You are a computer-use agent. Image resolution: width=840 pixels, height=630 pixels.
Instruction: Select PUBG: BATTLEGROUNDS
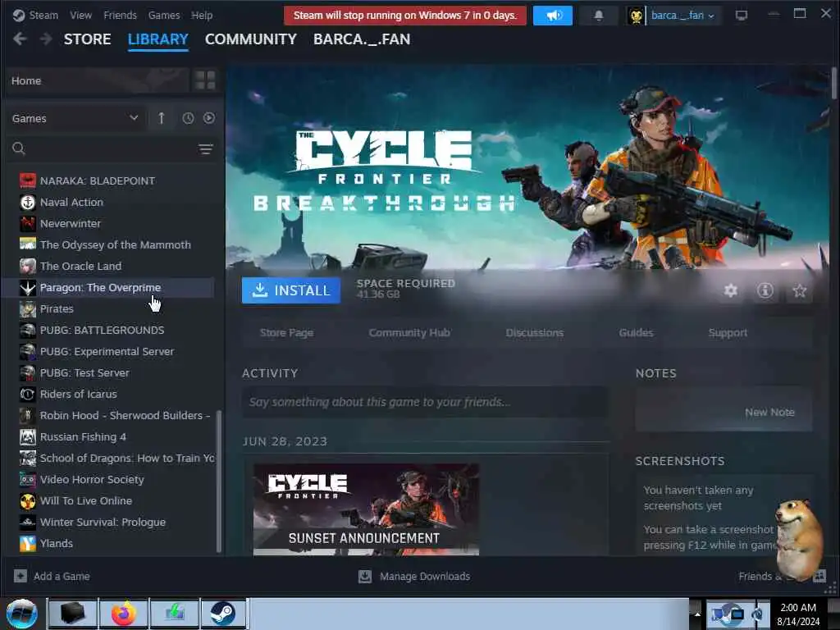click(108, 330)
